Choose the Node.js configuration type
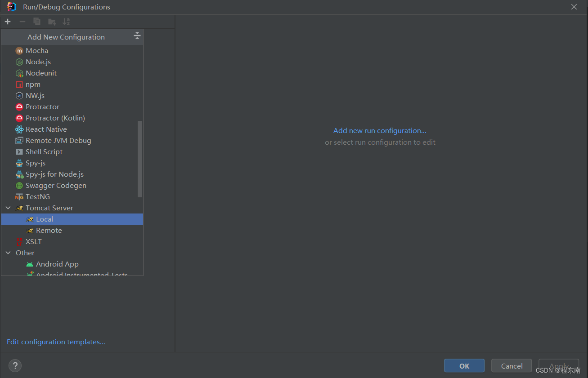Viewport: 588px width, 378px height. tap(72, 62)
